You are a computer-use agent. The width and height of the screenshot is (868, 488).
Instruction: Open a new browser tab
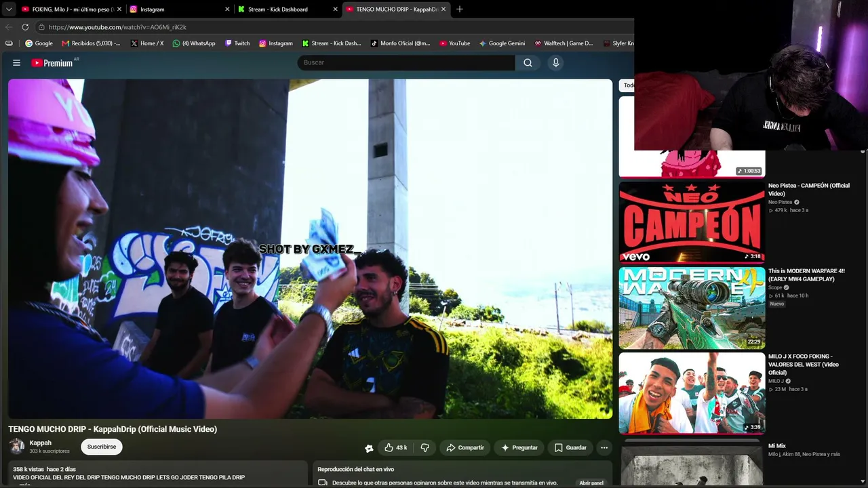coord(459,9)
